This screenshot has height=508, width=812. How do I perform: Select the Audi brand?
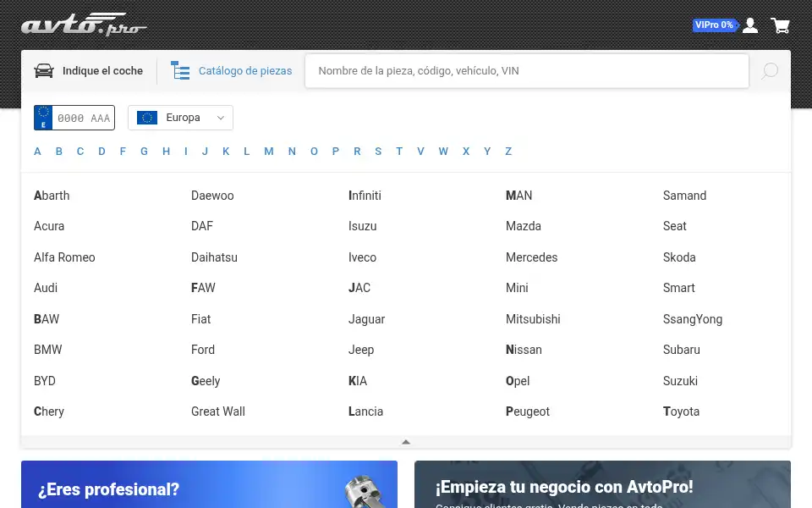[x=46, y=288]
